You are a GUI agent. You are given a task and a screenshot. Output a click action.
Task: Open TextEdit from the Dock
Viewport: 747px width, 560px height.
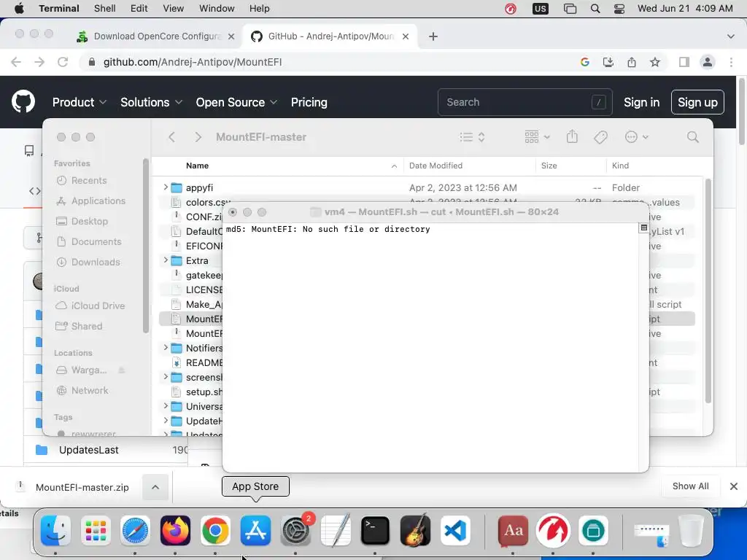point(336,530)
